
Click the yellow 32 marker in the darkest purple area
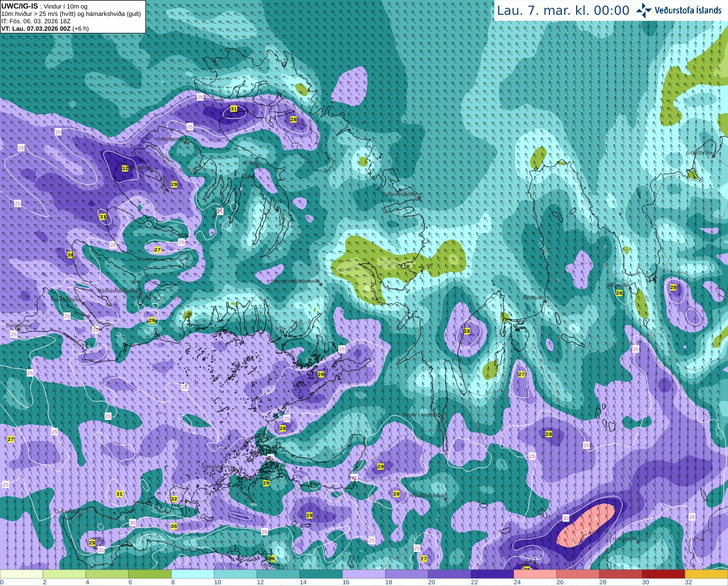click(x=125, y=168)
